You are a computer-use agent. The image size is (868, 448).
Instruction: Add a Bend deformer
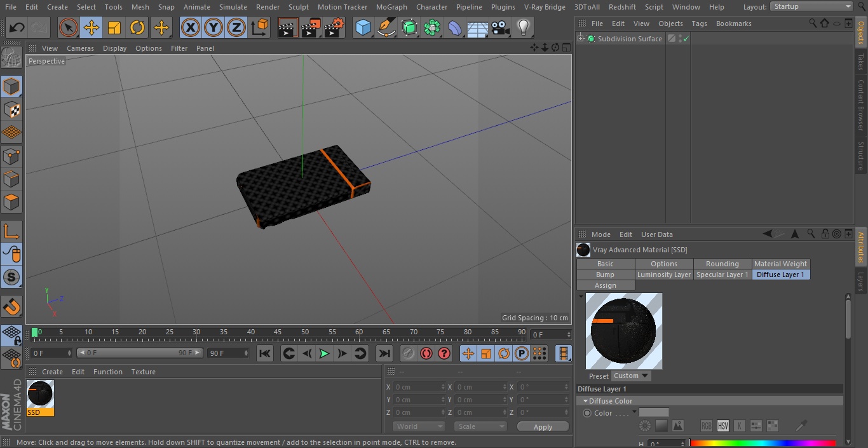tap(455, 28)
